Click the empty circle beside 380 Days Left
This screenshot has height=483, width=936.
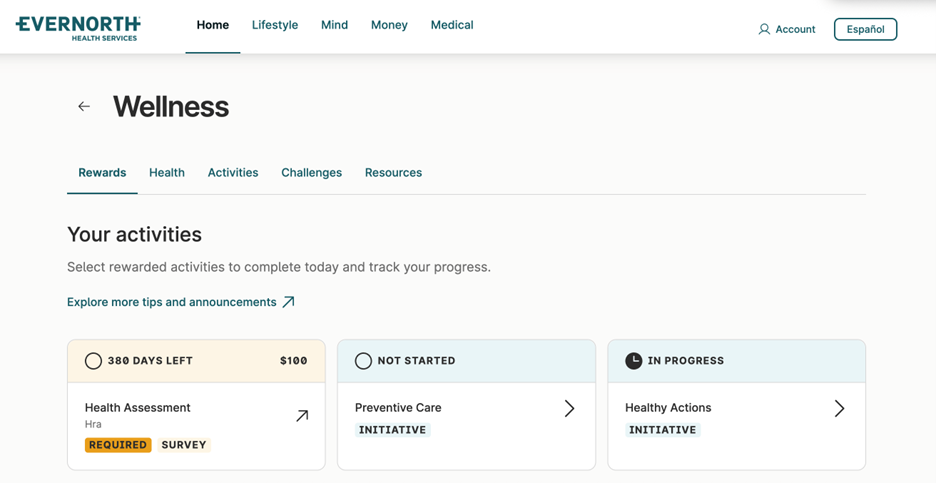tap(93, 361)
